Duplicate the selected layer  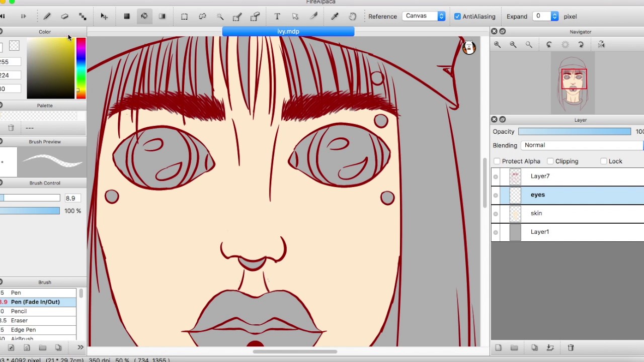[534, 347]
